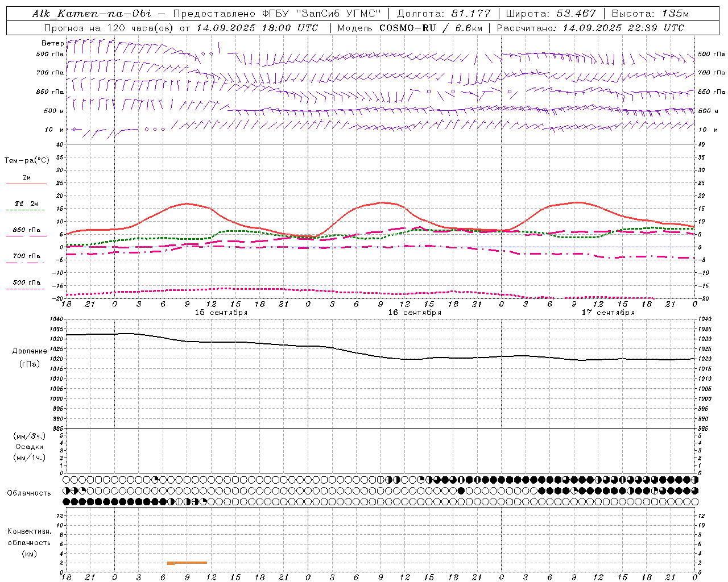Click the orange convective cloud bar
The width and height of the screenshot is (728, 582).
(x=187, y=563)
